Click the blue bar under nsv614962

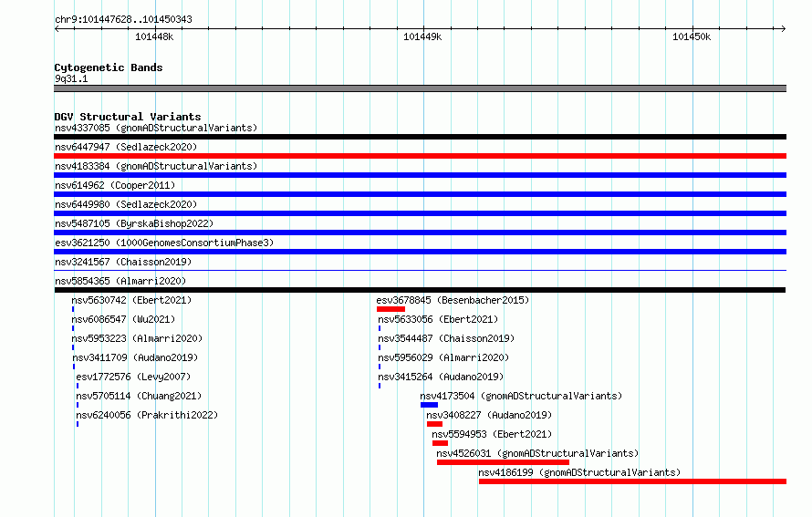(420, 194)
